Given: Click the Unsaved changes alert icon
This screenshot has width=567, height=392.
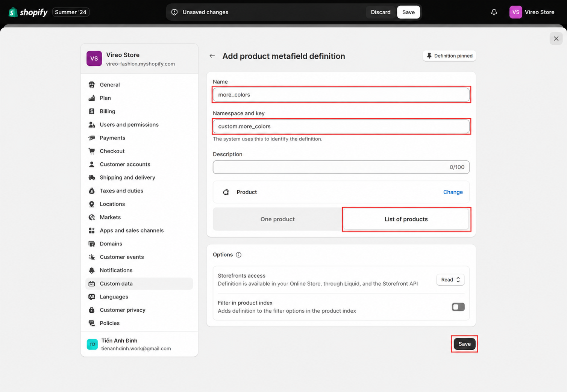Looking at the screenshot, I should pyautogui.click(x=174, y=12).
